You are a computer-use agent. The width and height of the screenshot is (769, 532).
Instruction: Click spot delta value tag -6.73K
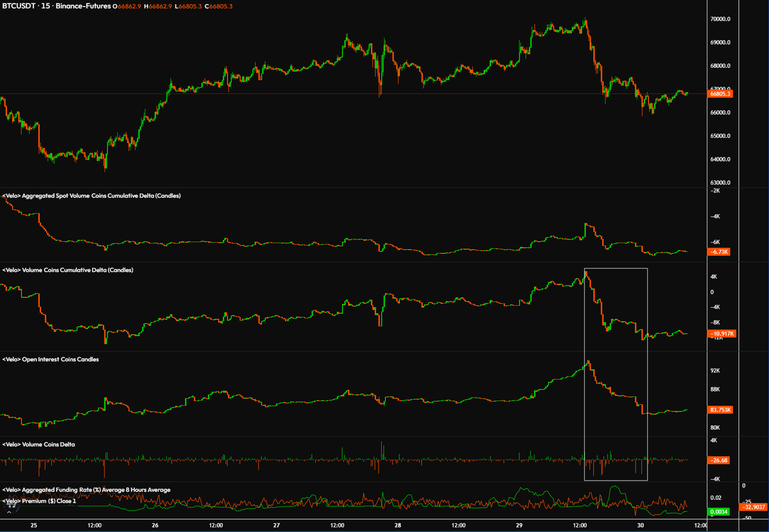coord(718,252)
